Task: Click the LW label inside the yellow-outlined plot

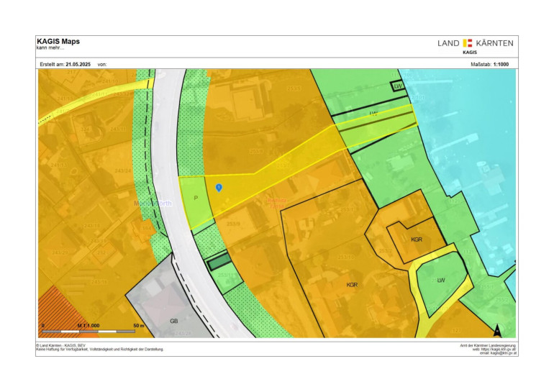Action: tap(441, 280)
